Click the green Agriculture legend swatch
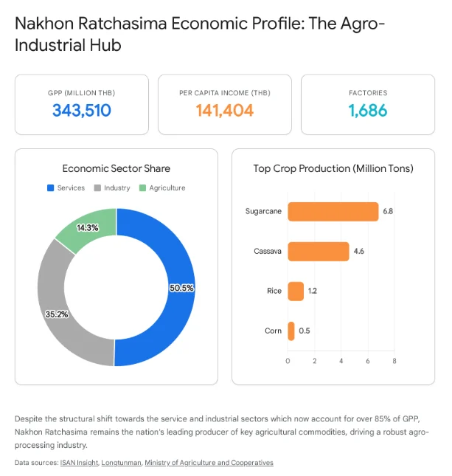This screenshot has width=452, height=476. pyautogui.click(x=142, y=188)
